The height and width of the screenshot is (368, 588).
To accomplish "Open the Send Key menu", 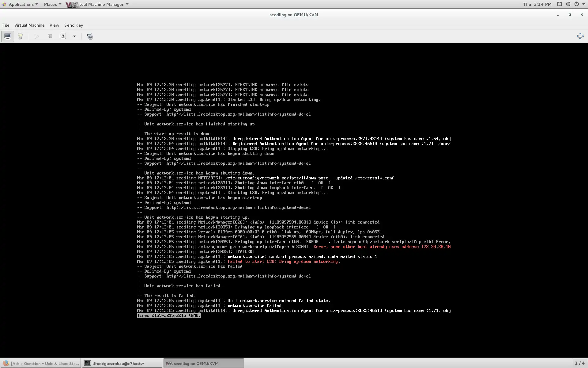I will coord(73,25).
